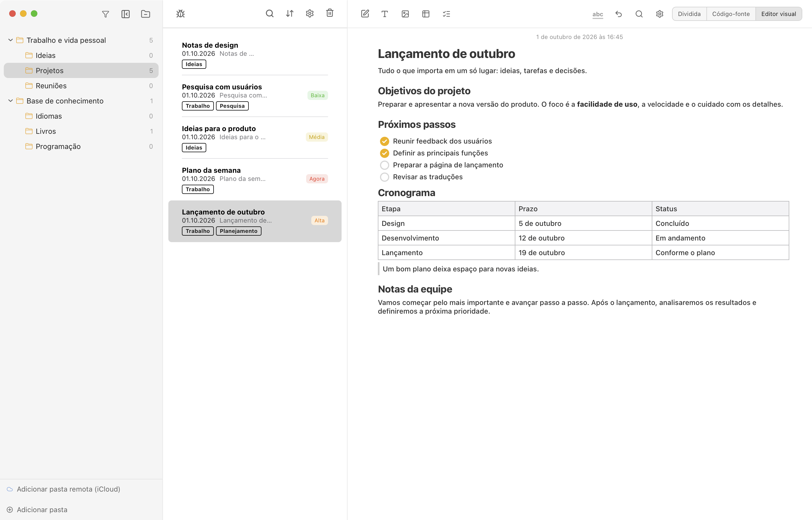The image size is (812, 520).
Task: Click the Etapa table header cell
Action: (446, 209)
